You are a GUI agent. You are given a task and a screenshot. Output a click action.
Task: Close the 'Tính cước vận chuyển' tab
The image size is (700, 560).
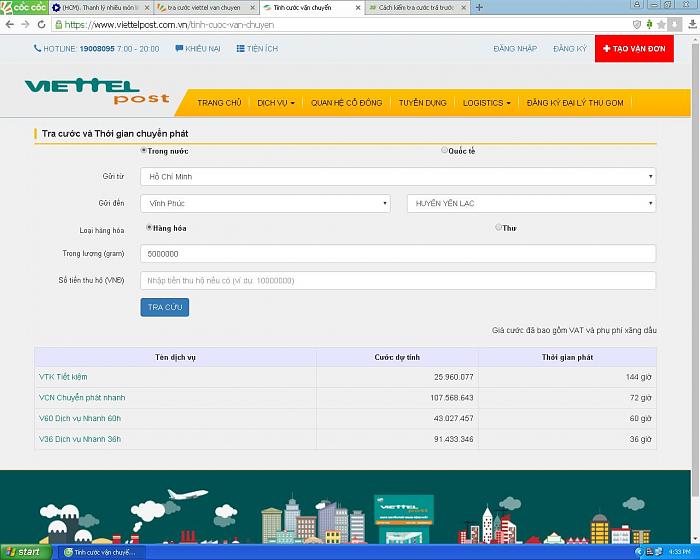tap(358, 8)
